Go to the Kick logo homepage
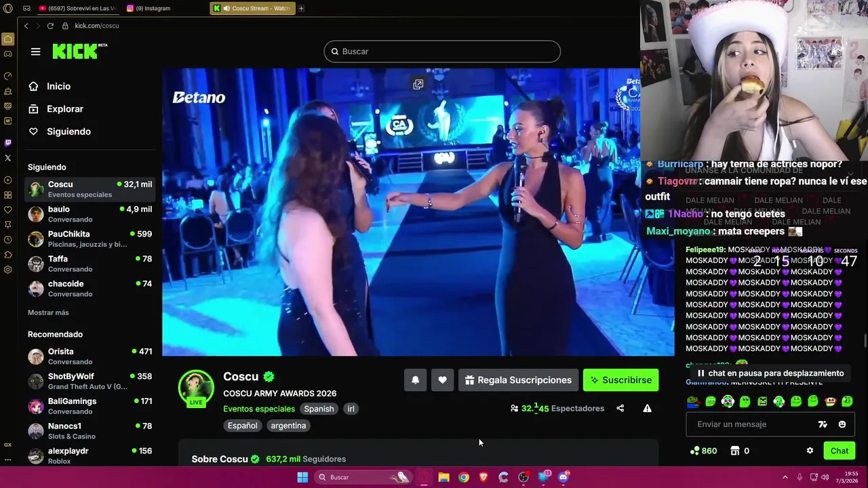 point(79,51)
